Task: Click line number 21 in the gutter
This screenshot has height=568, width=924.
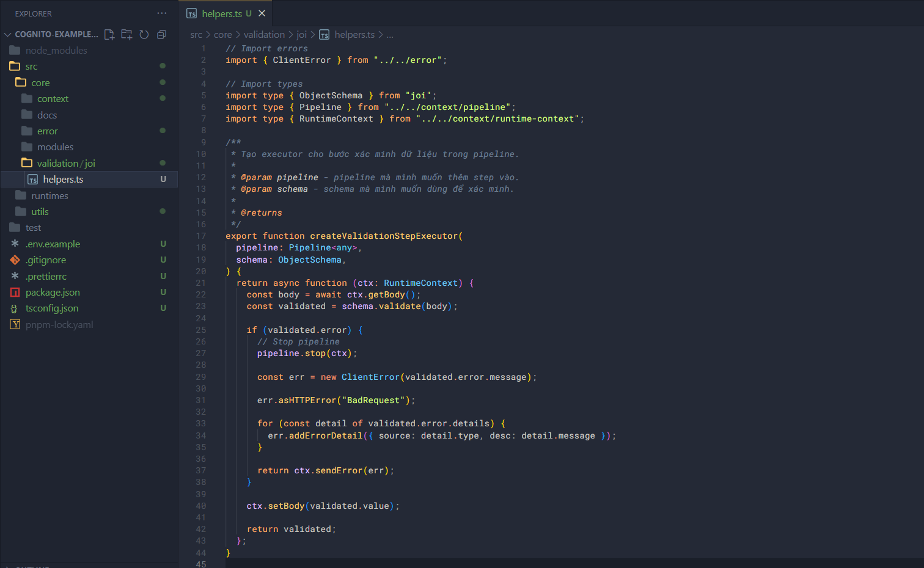Action: (x=201, y=283)
